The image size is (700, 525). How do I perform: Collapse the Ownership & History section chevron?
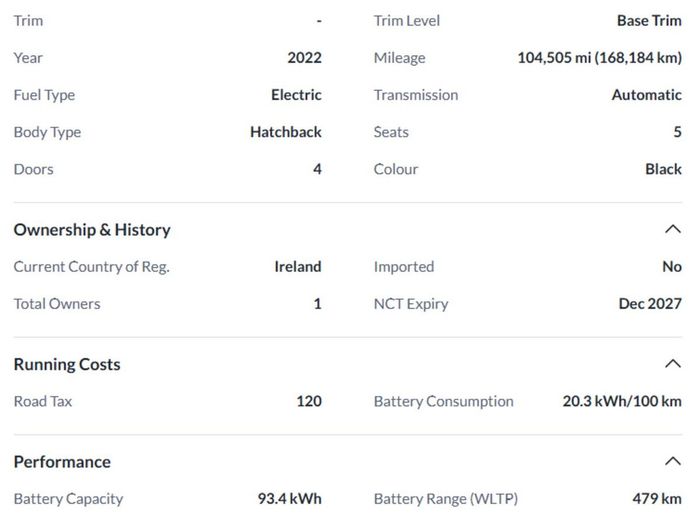[673, 229]
